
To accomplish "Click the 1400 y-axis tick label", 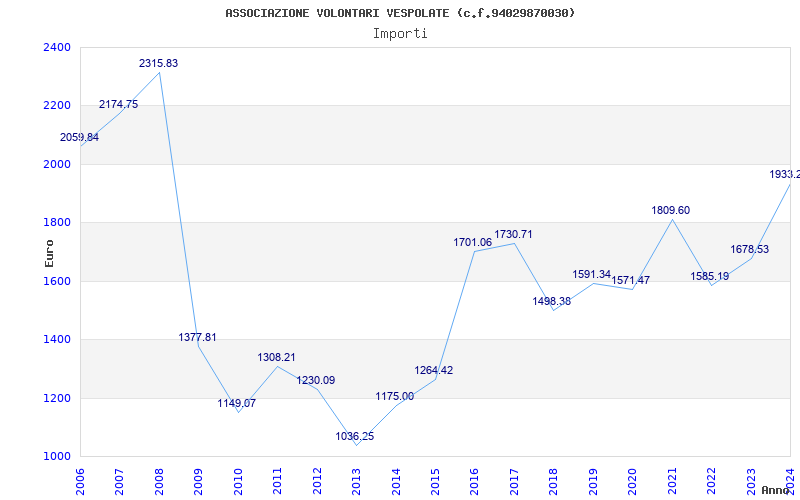I will (56, 339).
